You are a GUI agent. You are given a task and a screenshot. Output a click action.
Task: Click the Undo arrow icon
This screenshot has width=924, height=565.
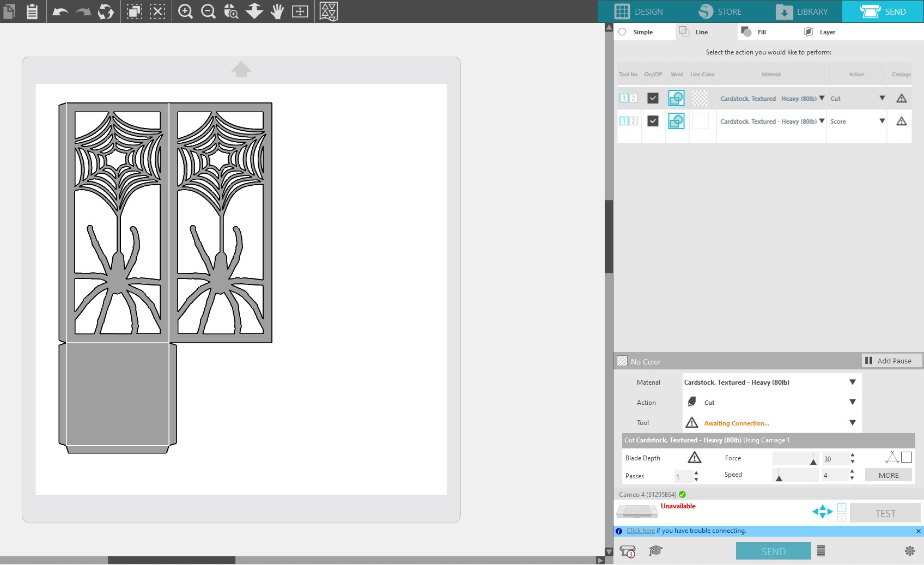[60, 11]
